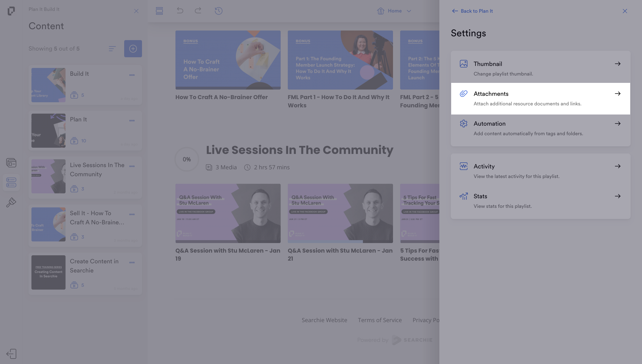Open more options for Create Content in Searchie
Screen dimensions: 642x364
pyautogui.click(x=132, y=262)
